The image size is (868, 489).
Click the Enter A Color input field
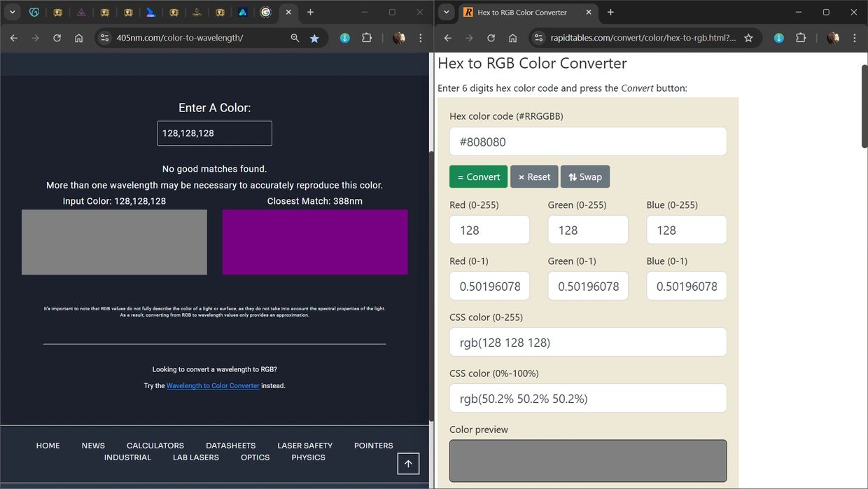pos(214,133)
